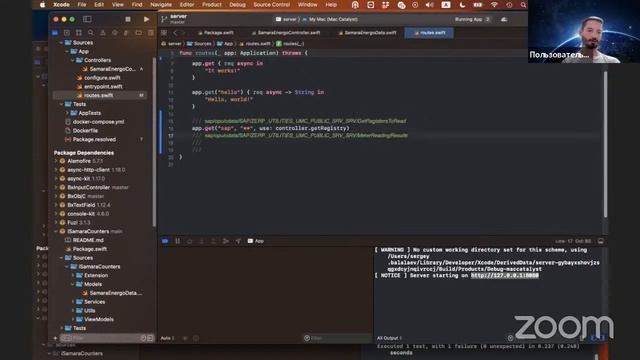Click the variables view Filter field
This screenshot has height=360, width=640.
tap(337, 338)
